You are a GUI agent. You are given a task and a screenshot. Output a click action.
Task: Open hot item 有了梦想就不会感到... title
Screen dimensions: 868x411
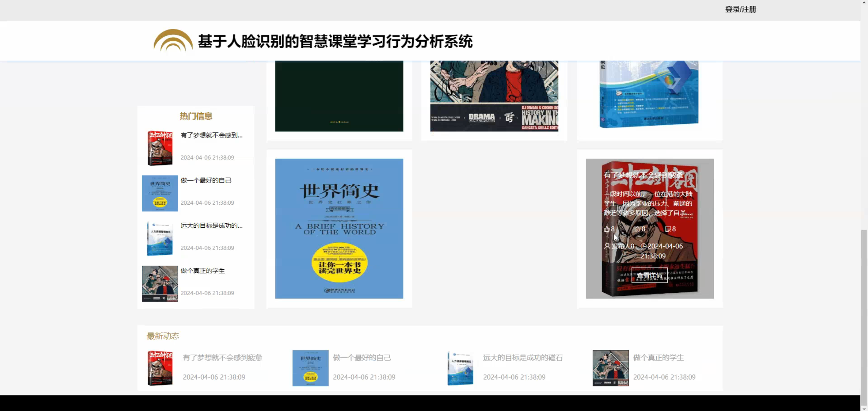[x=211, y=135]
